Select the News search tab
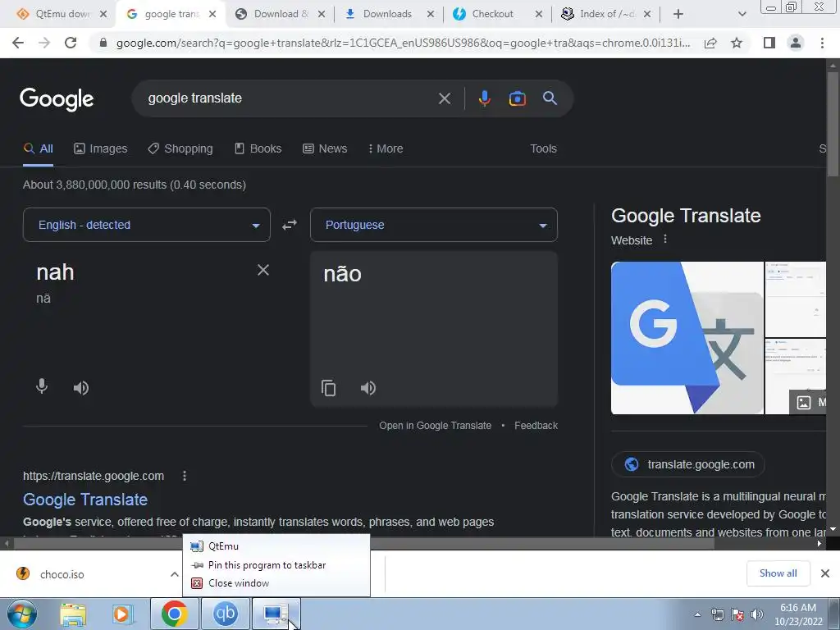 325,149
